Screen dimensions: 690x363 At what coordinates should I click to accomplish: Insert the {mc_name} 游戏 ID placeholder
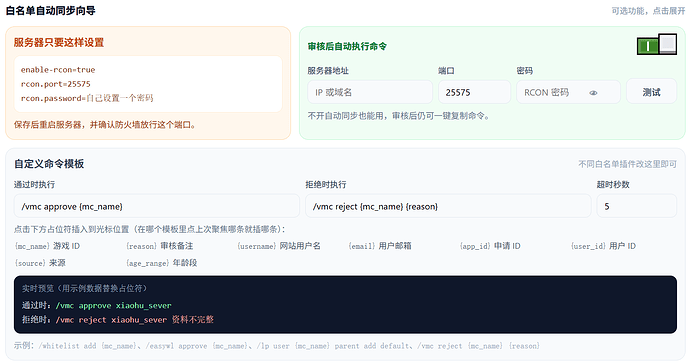coord(47,246)
